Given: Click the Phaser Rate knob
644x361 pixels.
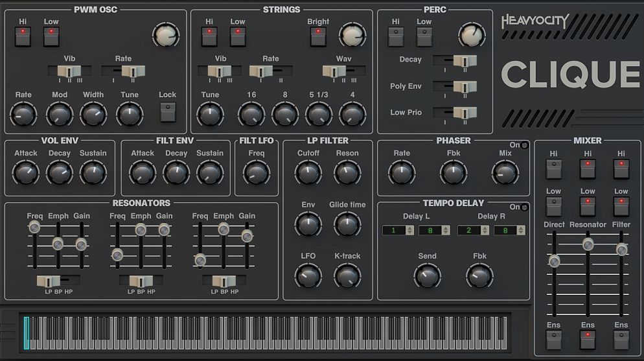Looking at the screenshot, I should [402, 173].
